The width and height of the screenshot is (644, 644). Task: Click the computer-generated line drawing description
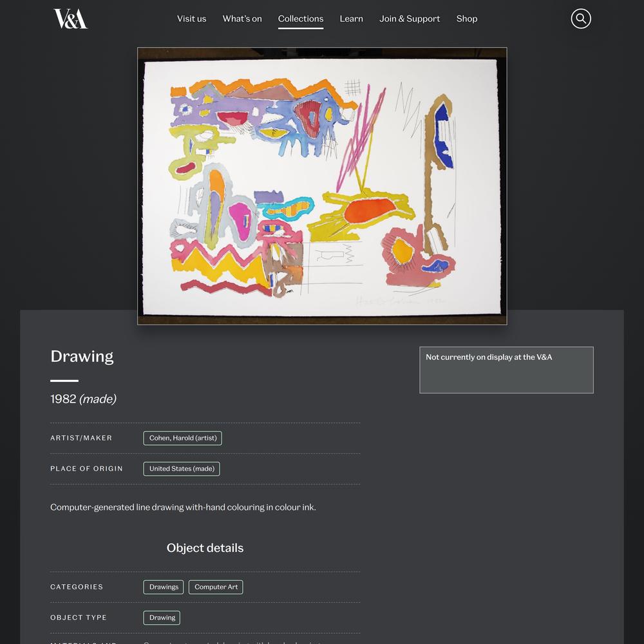click(183, 507)
